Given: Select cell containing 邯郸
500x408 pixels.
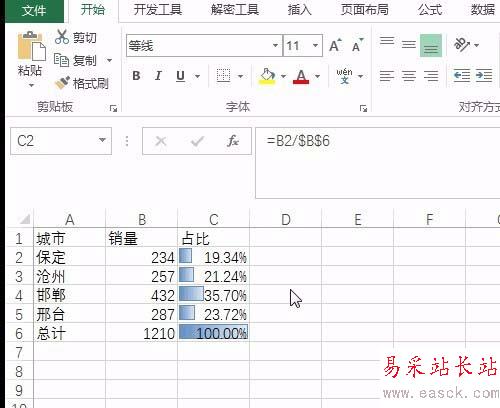Looking at the screenshot, I should 70,295.
